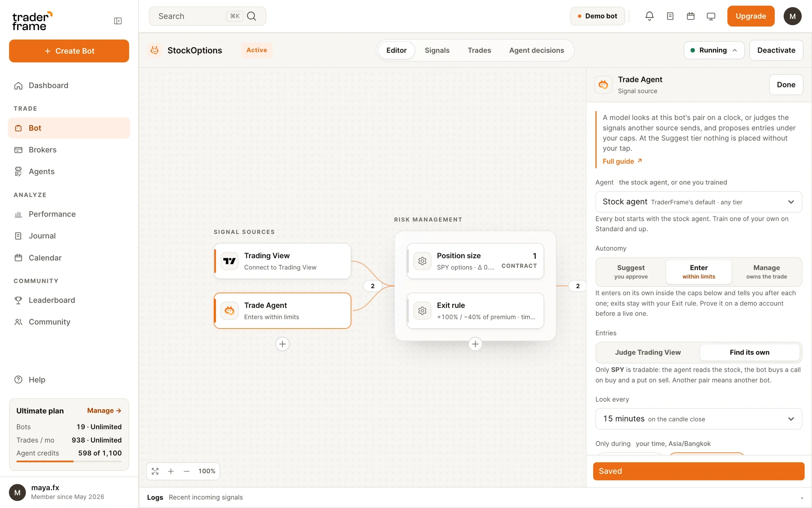Add a new signal source with plus
The image size is (812, 508).
[x=282, y=344]
